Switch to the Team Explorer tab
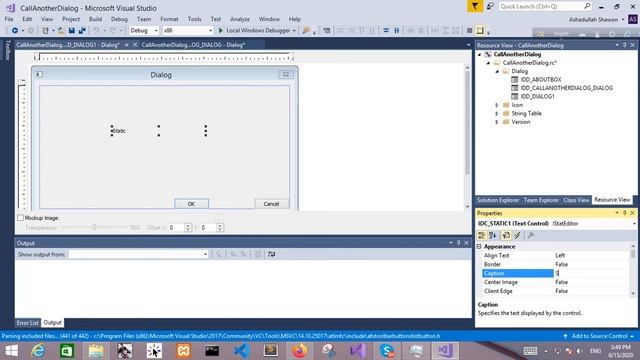The image size is (640, 360). tap(541, 200)
